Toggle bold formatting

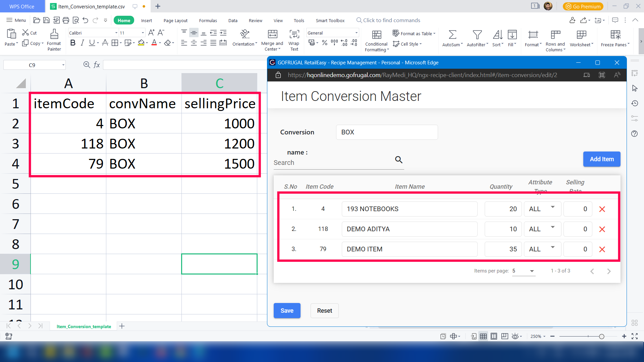[73, 43]
